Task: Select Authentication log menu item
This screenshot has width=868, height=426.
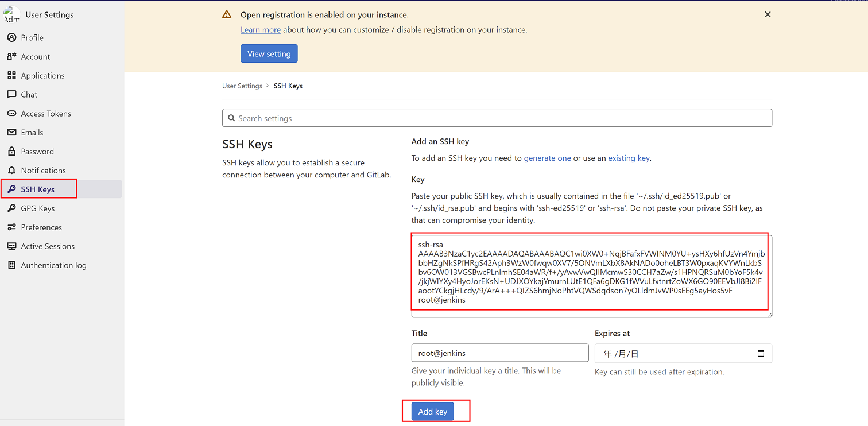Action: click(53, 265)
